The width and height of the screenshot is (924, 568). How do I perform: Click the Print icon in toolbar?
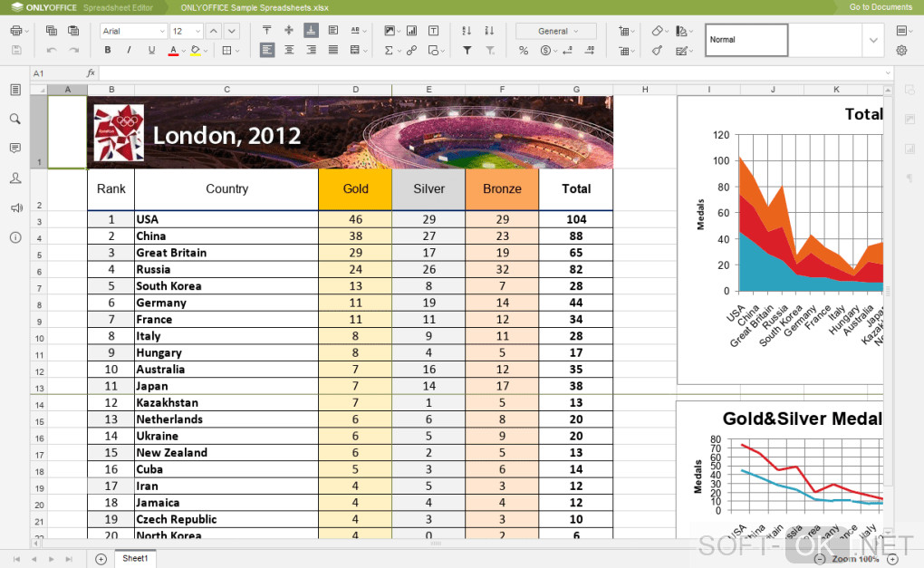[x=16, y=31]
